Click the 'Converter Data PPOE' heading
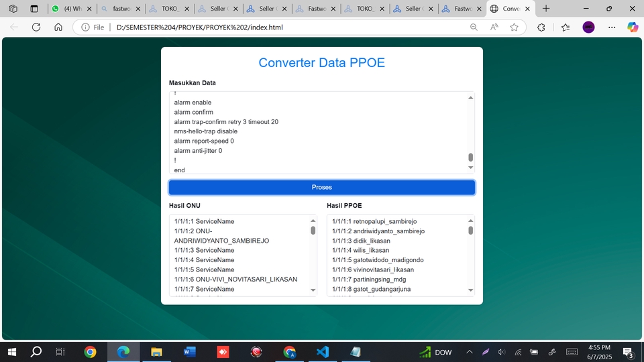 point(321,63)
